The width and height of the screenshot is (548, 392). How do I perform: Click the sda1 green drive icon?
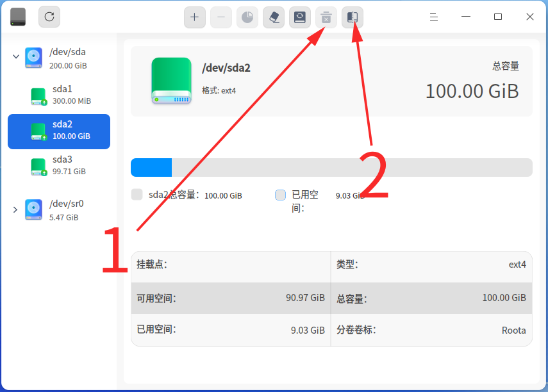tap(38, 97)
